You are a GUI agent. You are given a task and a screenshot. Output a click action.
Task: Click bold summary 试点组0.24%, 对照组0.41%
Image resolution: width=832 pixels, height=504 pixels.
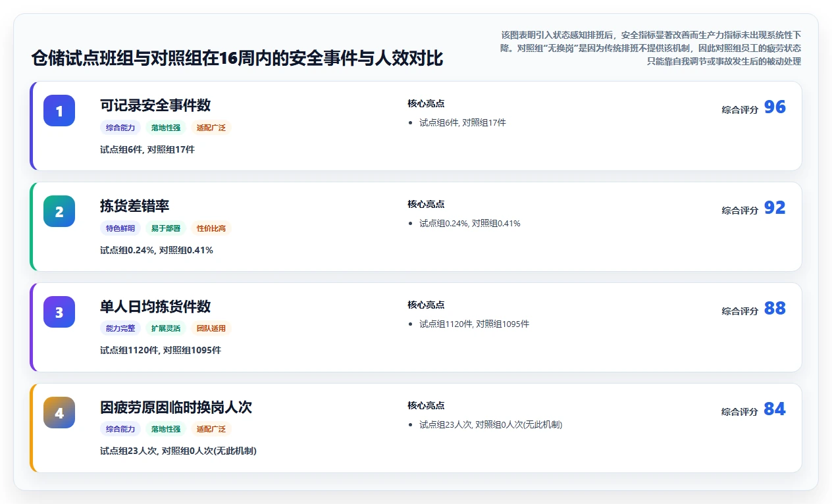click(x=157, y=250)
